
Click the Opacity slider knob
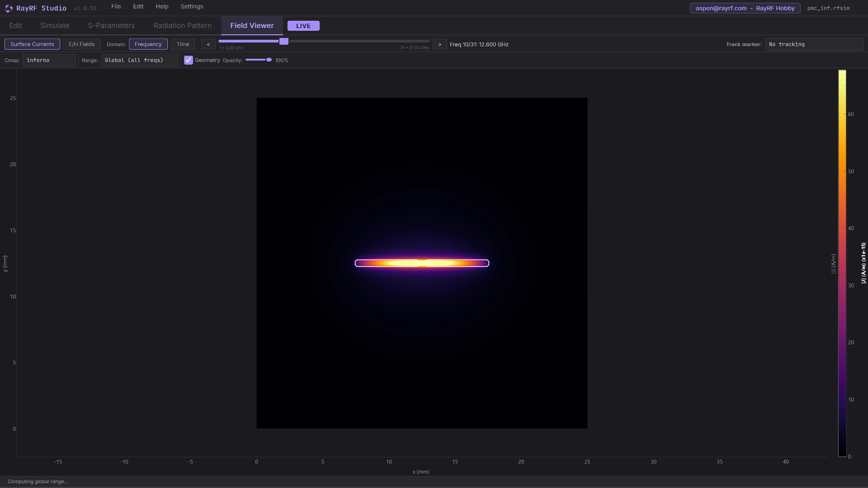point(269,60)
